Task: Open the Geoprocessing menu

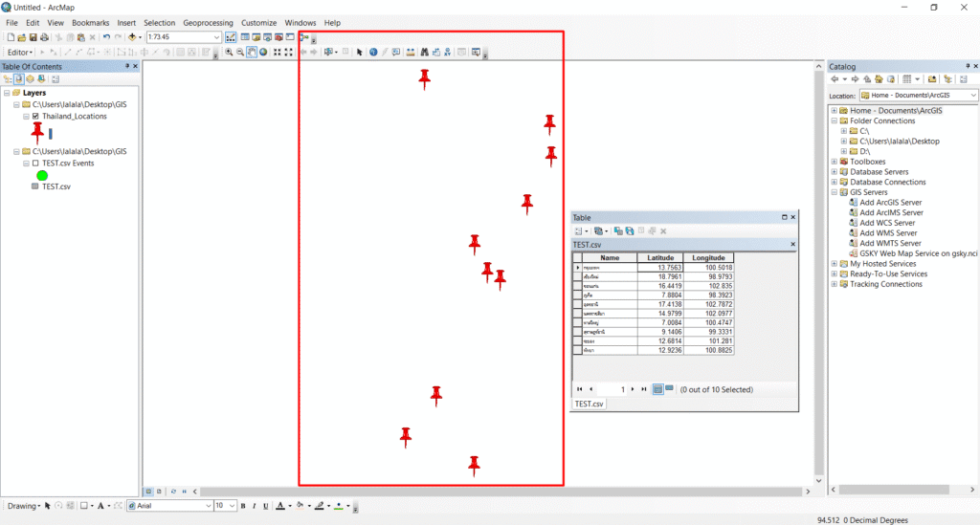Action: pyautogui.click(x=208, y=23)
